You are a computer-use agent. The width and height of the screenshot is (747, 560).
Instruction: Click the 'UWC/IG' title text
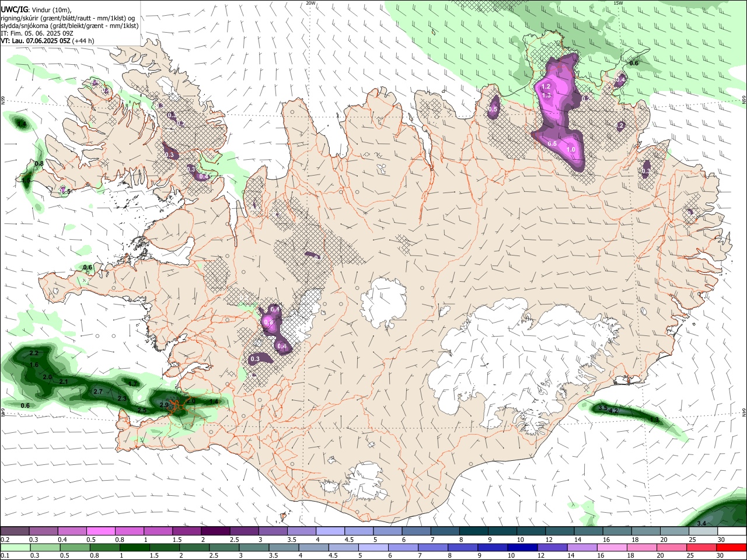14,9
